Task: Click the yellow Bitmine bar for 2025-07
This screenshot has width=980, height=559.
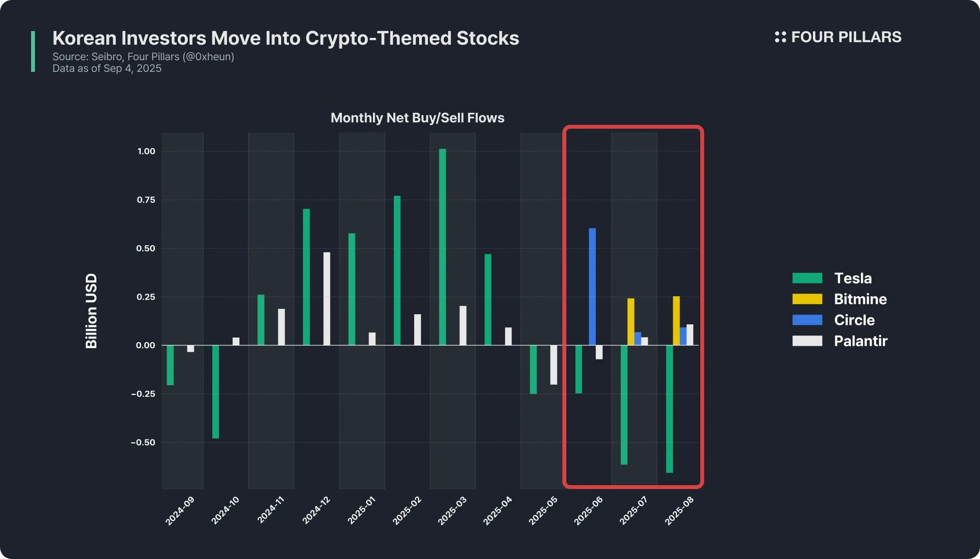Action: (x=631, y=322)
